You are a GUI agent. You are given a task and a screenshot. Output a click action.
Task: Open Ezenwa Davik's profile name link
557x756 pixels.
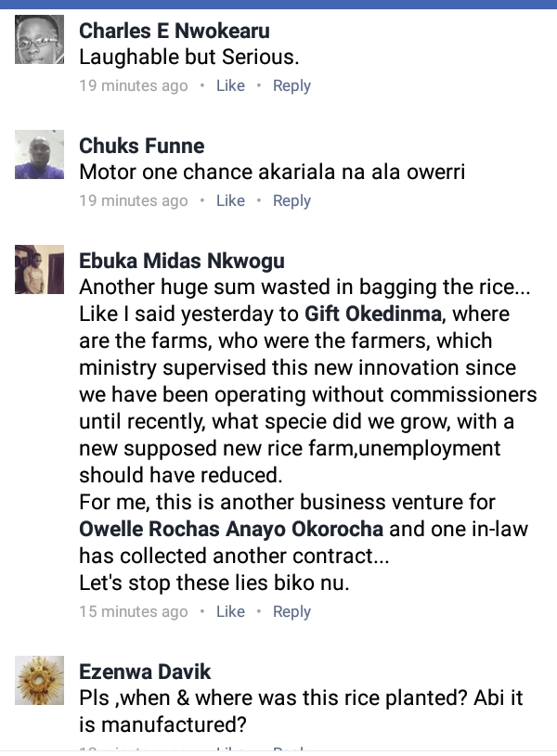tap(146, 672)
